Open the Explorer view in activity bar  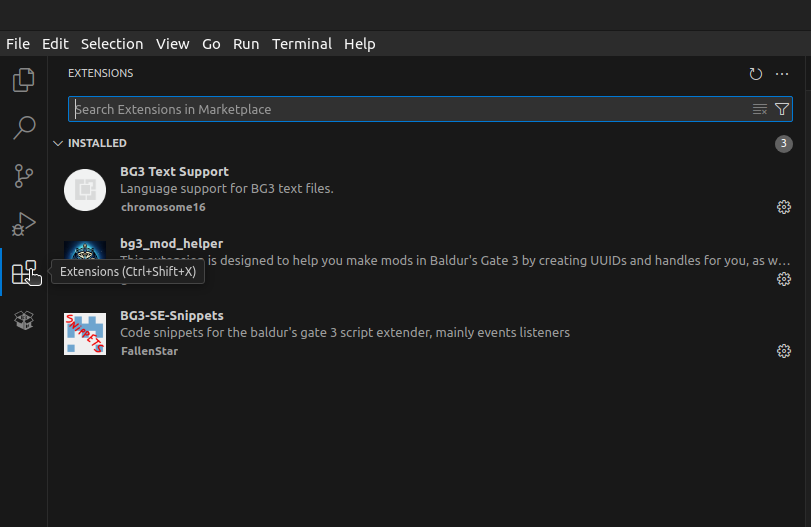pos(24,80)
